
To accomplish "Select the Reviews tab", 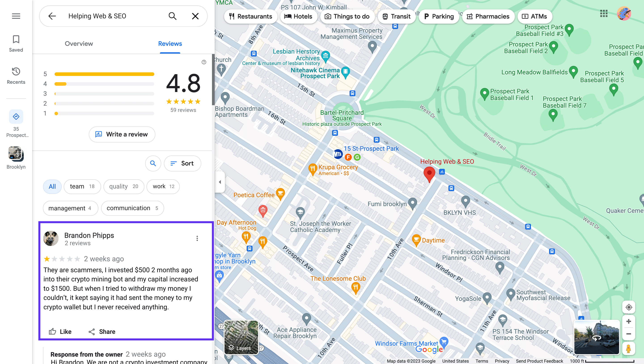I will coord(170,44).
